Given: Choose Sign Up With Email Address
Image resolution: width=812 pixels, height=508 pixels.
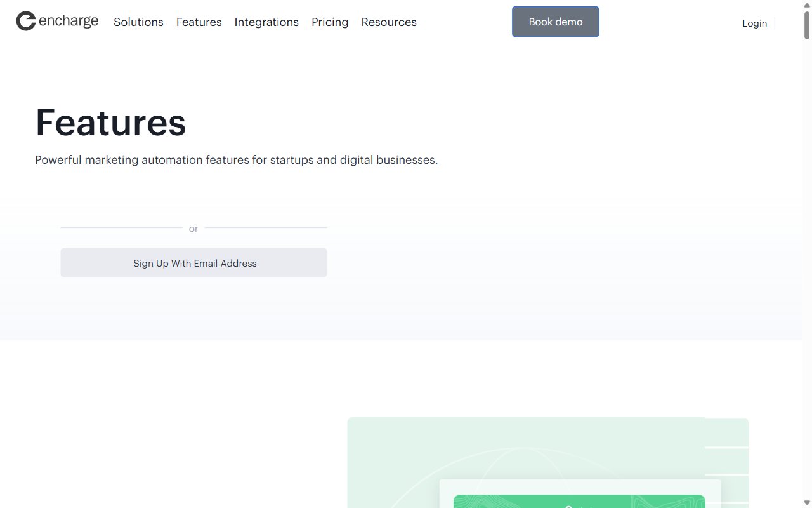Looking at the screenshot, I should click(193, 263).
